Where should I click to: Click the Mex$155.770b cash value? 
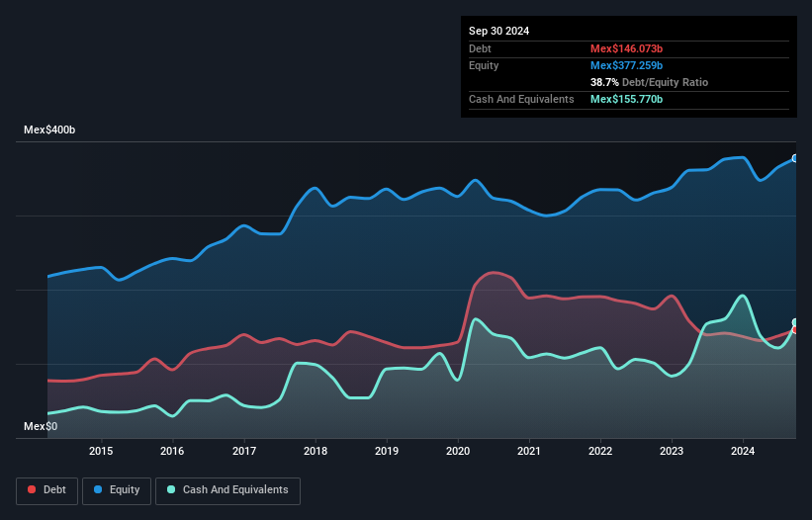tap(627, 99)
